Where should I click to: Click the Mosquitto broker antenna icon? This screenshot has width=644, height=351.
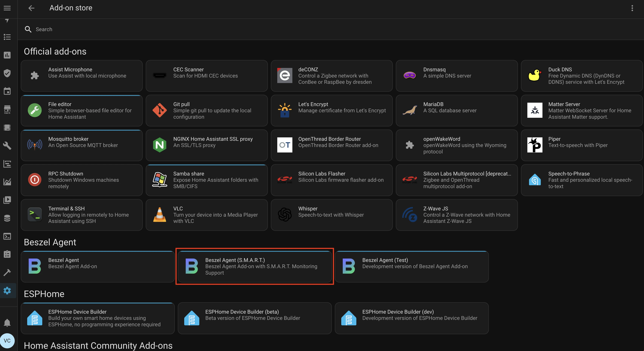point(35,145)
